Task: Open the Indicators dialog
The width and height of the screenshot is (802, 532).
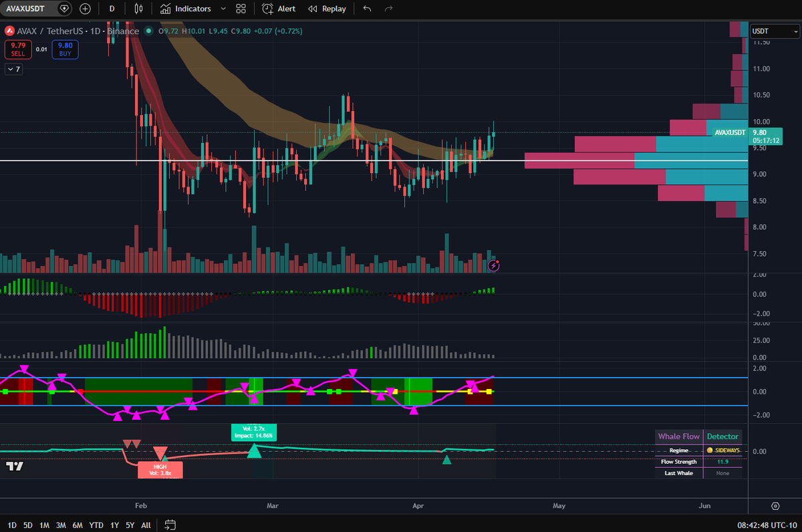Action: coord(186,9)
